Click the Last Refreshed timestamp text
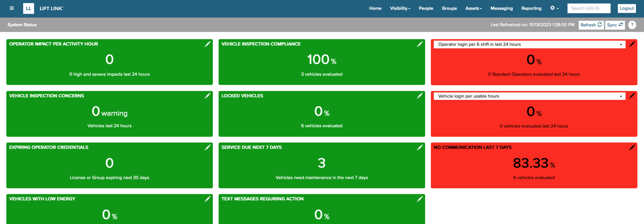This screenshot has height=224, width=644. (532, 25)
